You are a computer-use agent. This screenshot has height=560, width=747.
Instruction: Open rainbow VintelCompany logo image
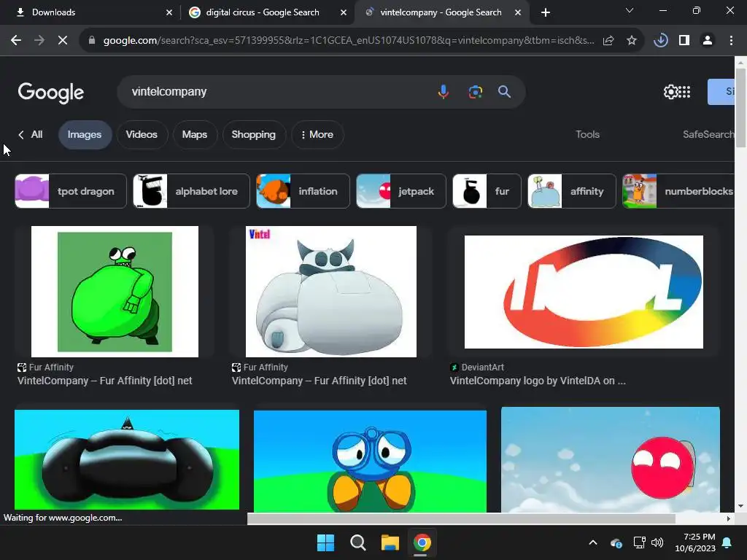point(584,292)
